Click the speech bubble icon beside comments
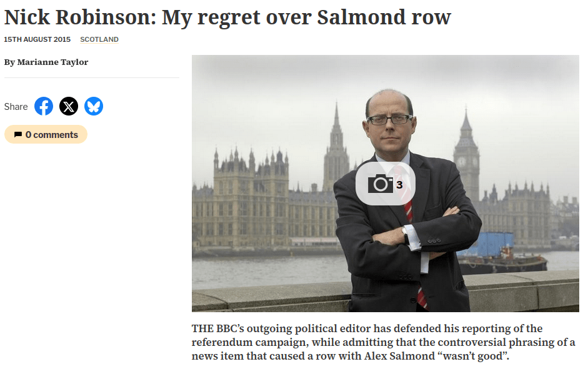 [17, 135]
